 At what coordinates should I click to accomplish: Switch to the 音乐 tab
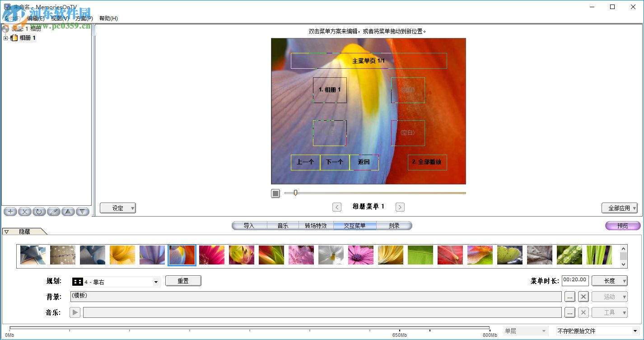(283, 226)
